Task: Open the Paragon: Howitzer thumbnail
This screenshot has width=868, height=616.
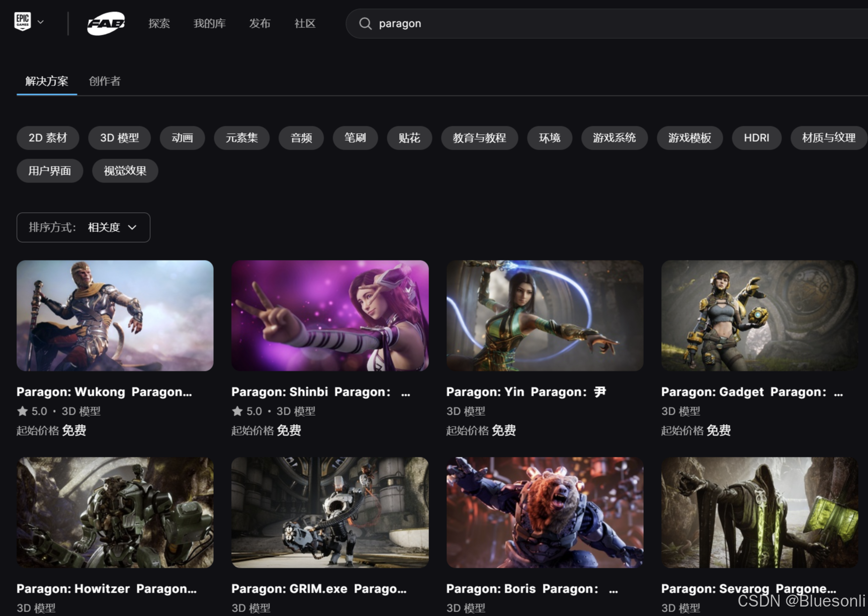Action: tap(115, 513)
